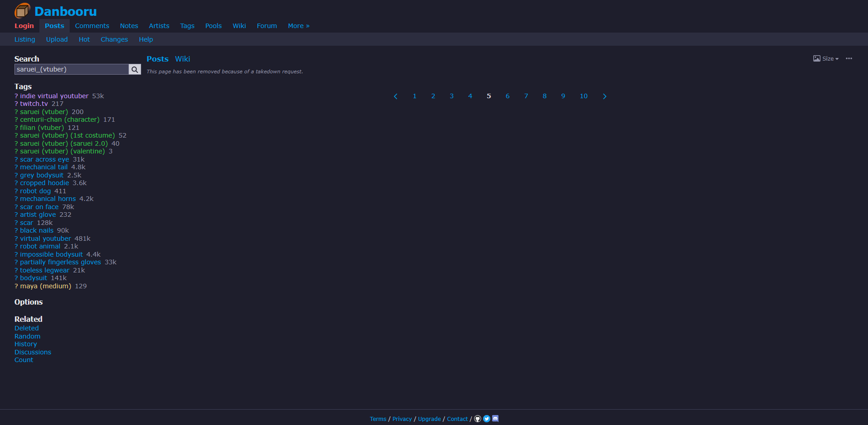Open the Wiki nav item in top bar

(x=239, y=26)
